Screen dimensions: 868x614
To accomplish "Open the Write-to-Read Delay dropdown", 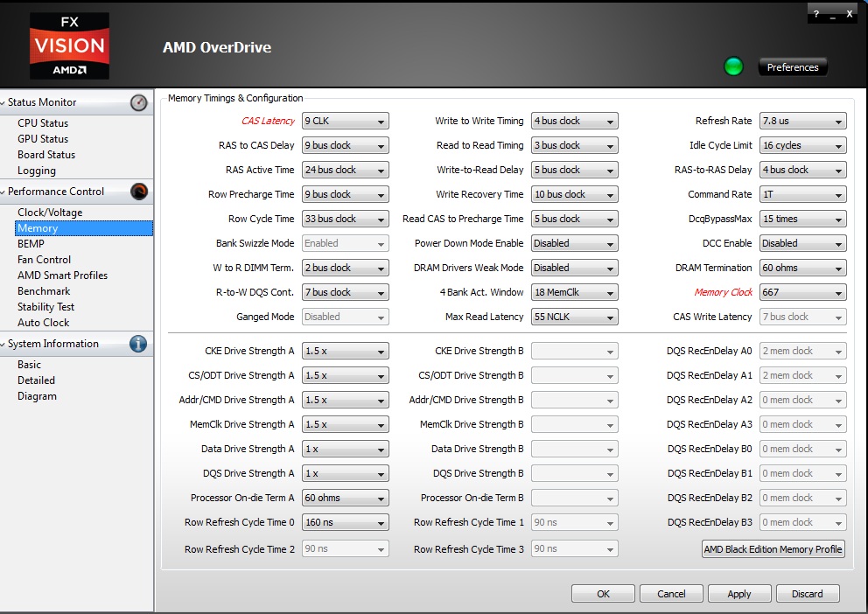I will tap(575, 170).
